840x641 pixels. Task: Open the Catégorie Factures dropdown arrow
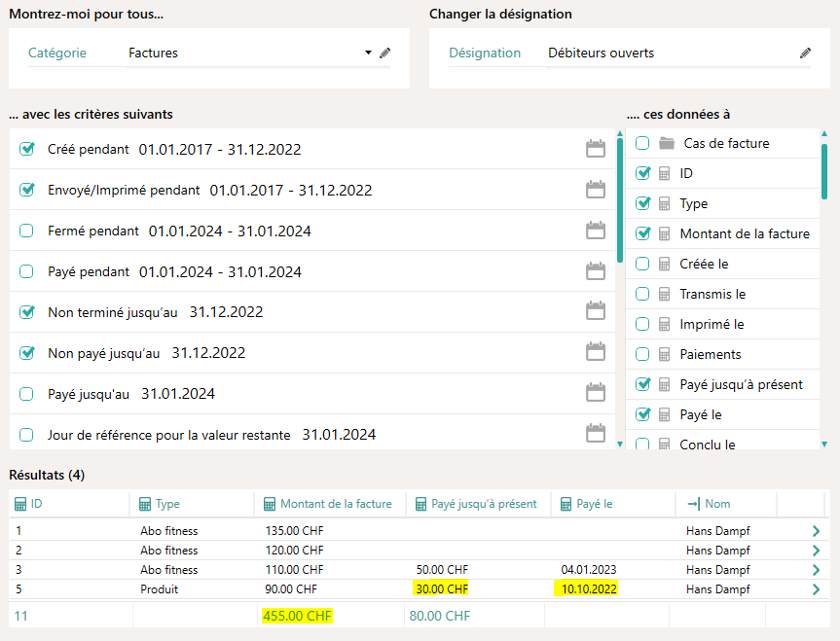coord(368,53)
